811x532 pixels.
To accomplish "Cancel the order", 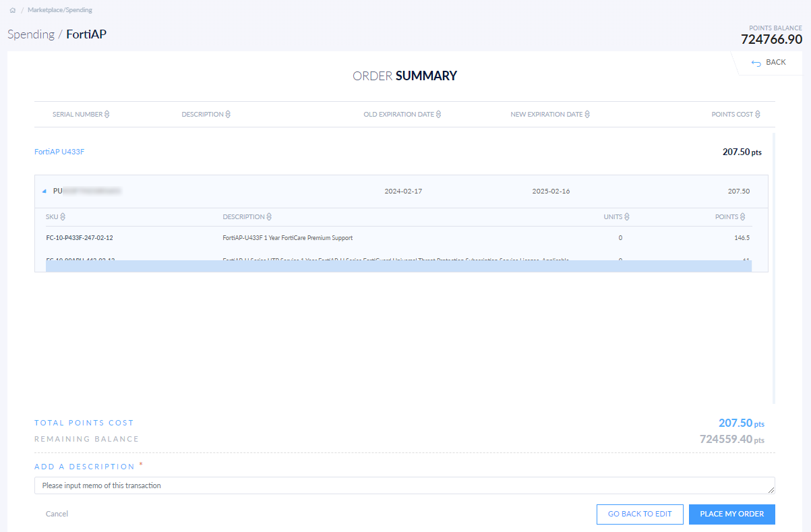I will (x=57, y=514).
